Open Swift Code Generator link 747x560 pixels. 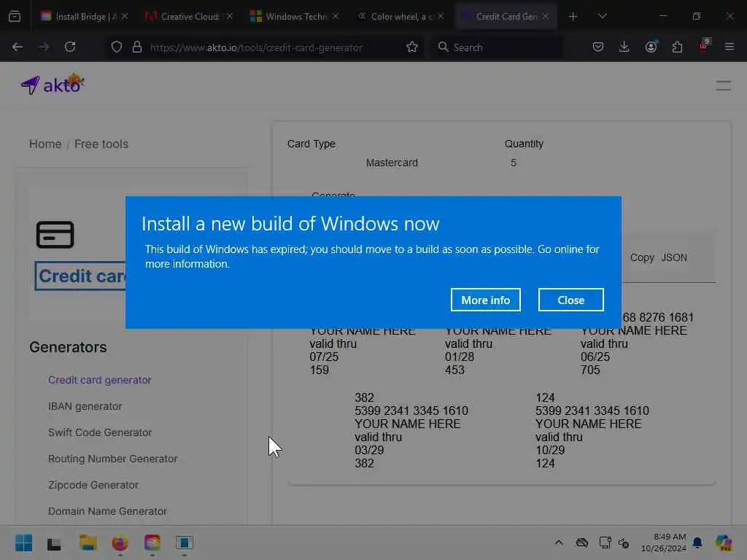click(x=99, y=432)
